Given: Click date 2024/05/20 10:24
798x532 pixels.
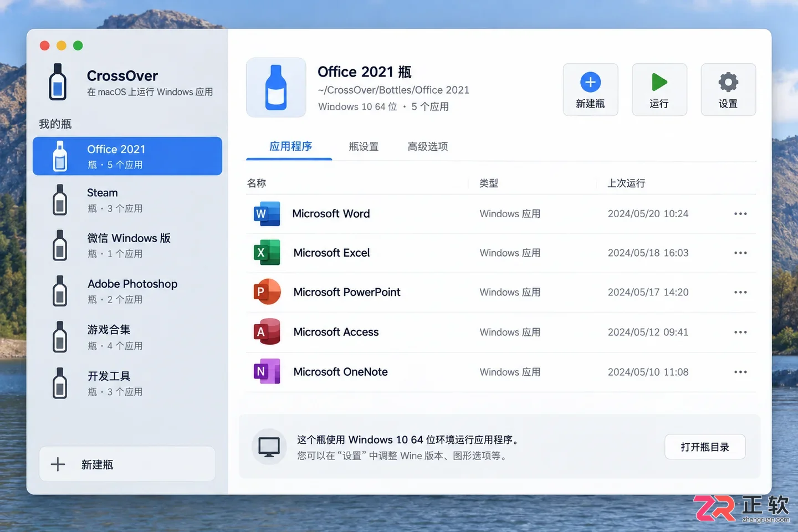Looking at the screenshot, I should tap(648, 214).
